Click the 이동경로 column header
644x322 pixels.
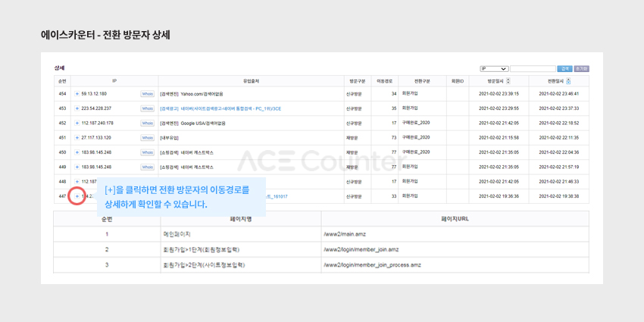coord(384,81)
